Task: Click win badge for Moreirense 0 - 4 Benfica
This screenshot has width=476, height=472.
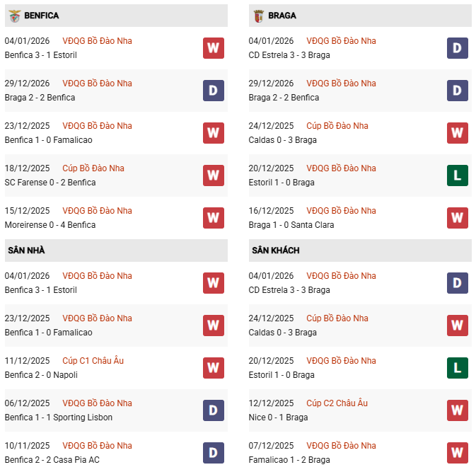Action: tap(214, 218)
